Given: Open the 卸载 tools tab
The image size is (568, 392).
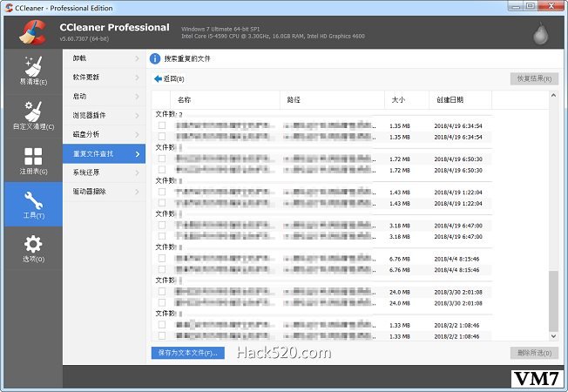Looking at the screenshot, I should (x=105, y=58).
